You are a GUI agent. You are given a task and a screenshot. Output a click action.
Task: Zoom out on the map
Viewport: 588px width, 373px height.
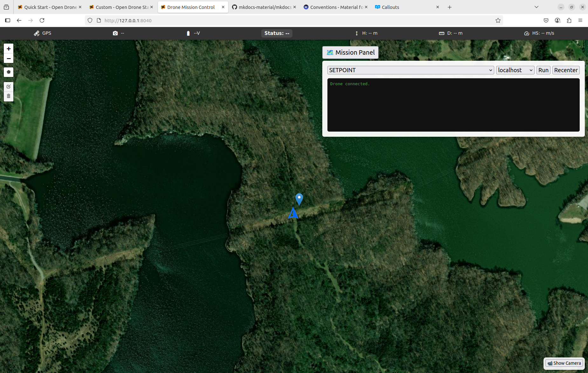pyautogui.click(x=9, y=59)
